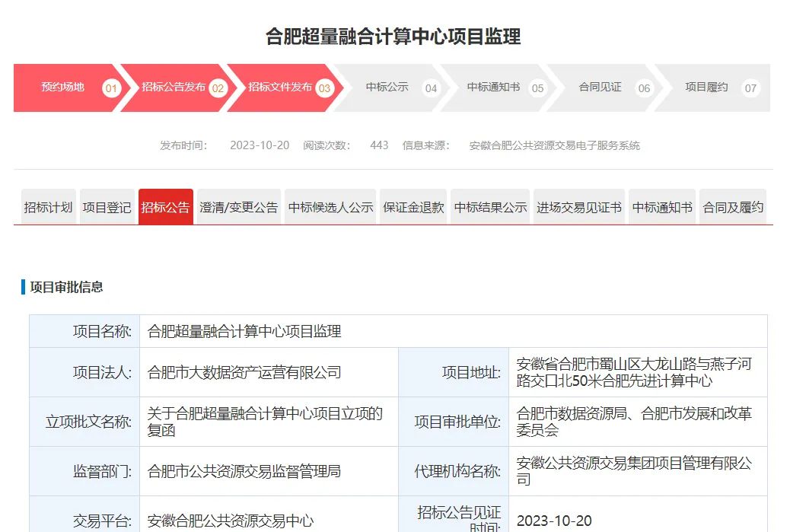Click the 04 step number badge

coord(432,88)
